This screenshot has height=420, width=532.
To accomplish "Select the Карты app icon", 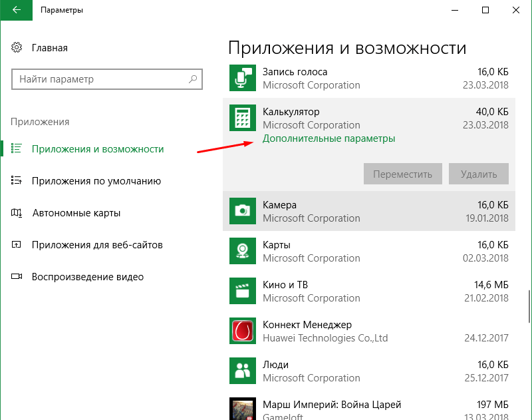I will point(243,251).
